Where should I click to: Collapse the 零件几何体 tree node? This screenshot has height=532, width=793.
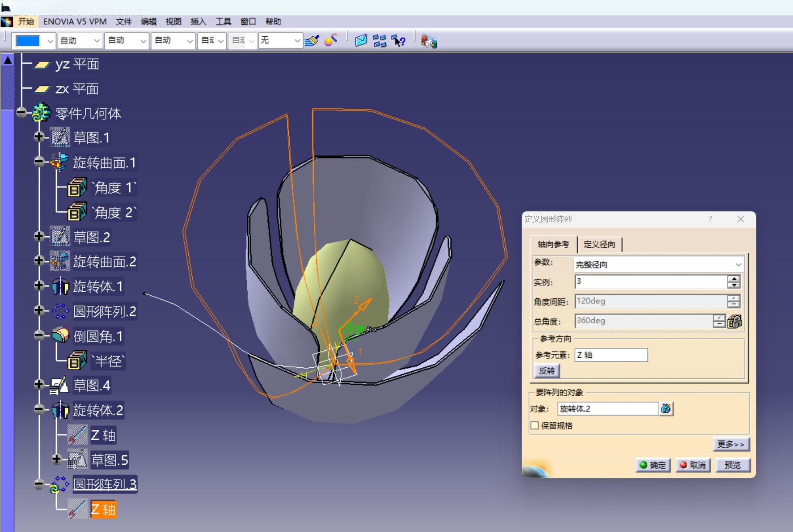coord(21,113)
